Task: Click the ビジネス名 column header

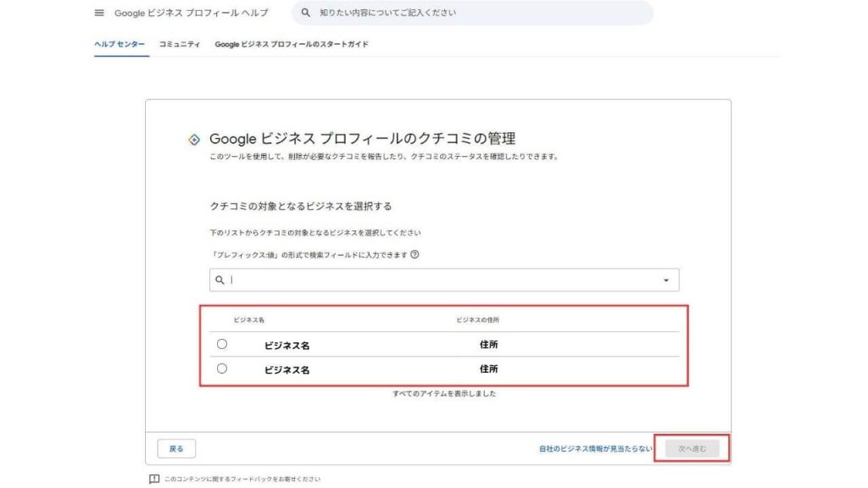Action: click(x=249, y=319)
